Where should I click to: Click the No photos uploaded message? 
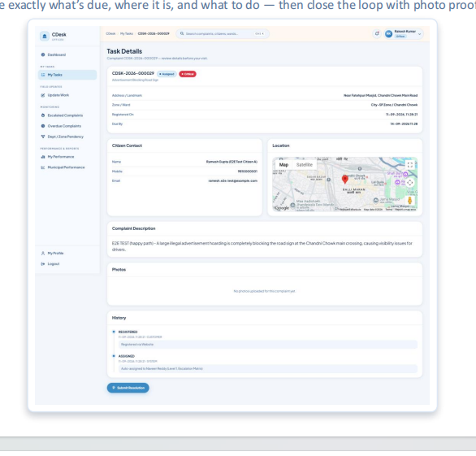[x=265, y=291]
